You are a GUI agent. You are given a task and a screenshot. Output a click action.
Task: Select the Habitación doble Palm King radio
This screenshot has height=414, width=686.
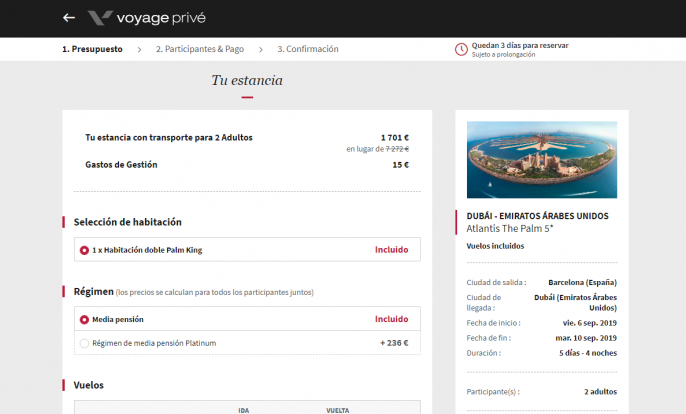coord(84,250)
